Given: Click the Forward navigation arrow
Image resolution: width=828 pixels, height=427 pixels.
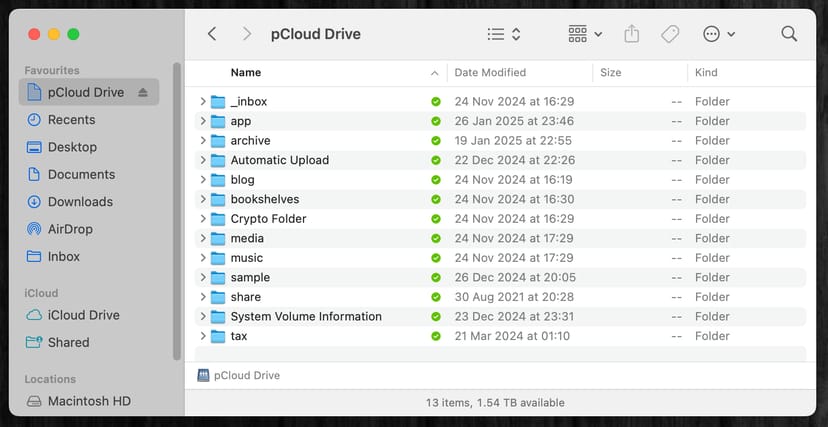Looking at the screenshot, I should pyautogui.click(x=246, y=34).
